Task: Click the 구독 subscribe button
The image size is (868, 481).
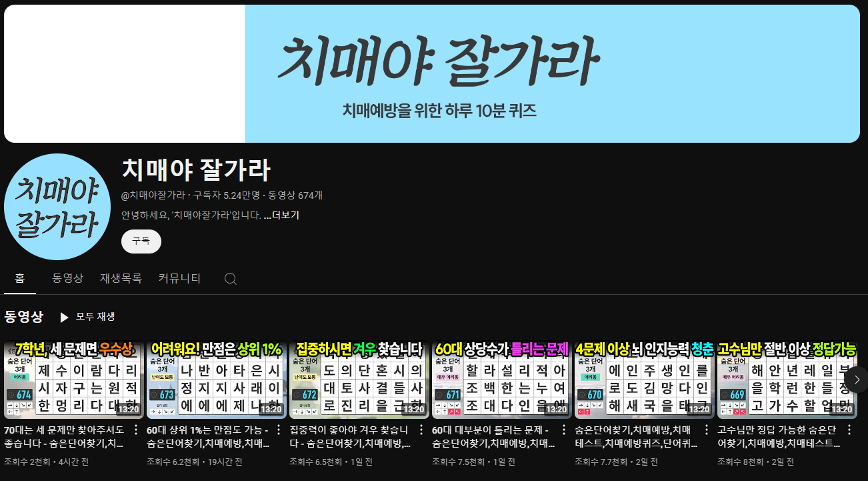Action: click(x=141, y=242)
